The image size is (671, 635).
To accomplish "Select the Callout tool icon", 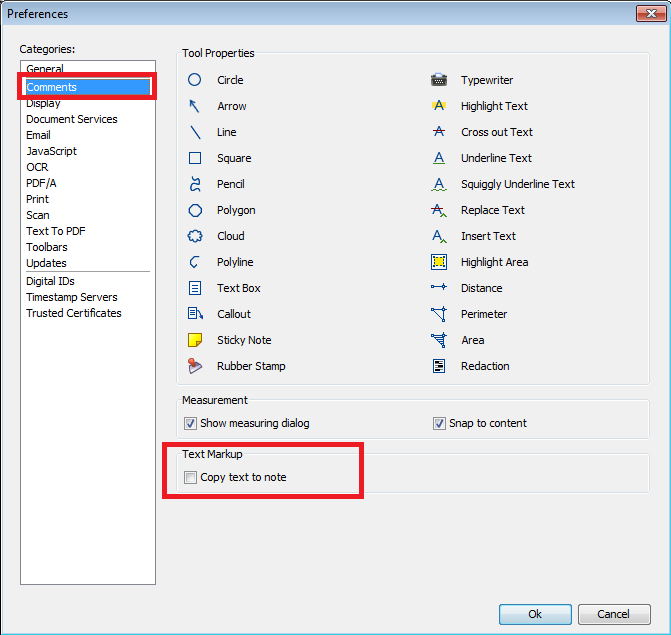I will point(195,314).
